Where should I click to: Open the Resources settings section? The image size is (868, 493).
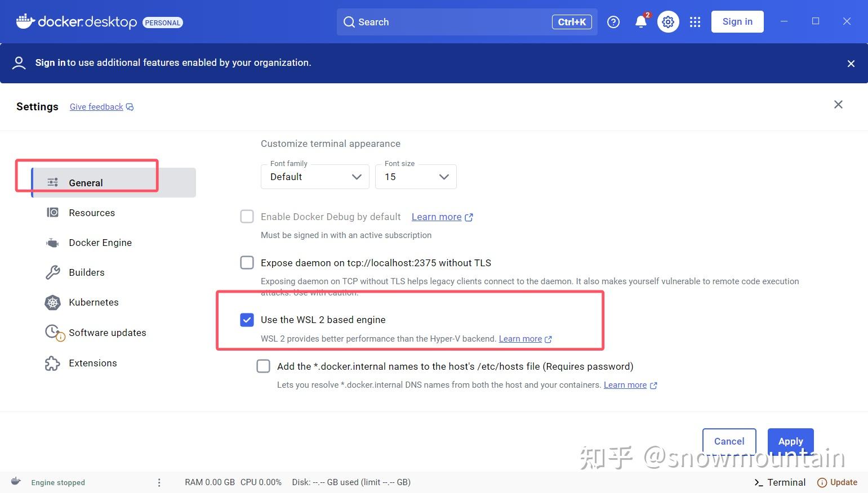coord(91,212)
